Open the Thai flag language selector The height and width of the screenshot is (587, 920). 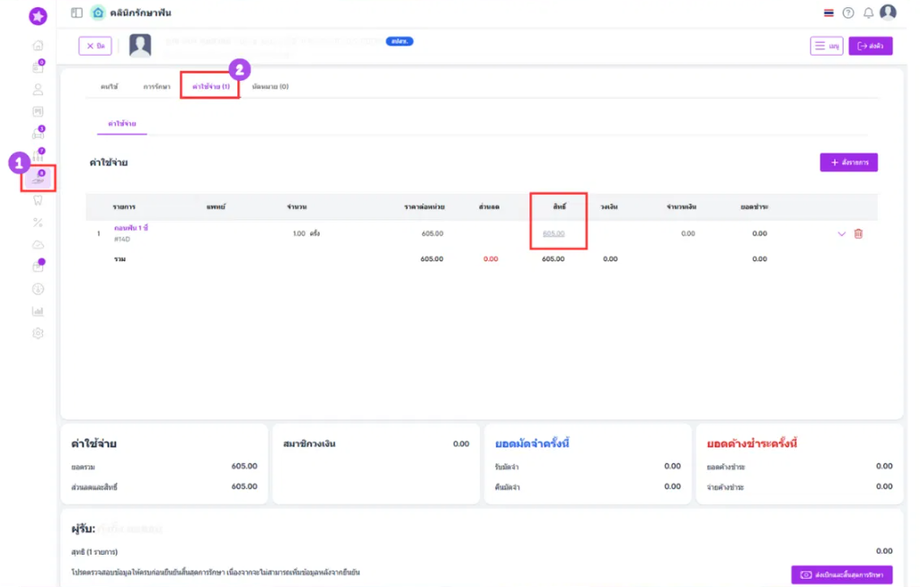click(829, 13)
